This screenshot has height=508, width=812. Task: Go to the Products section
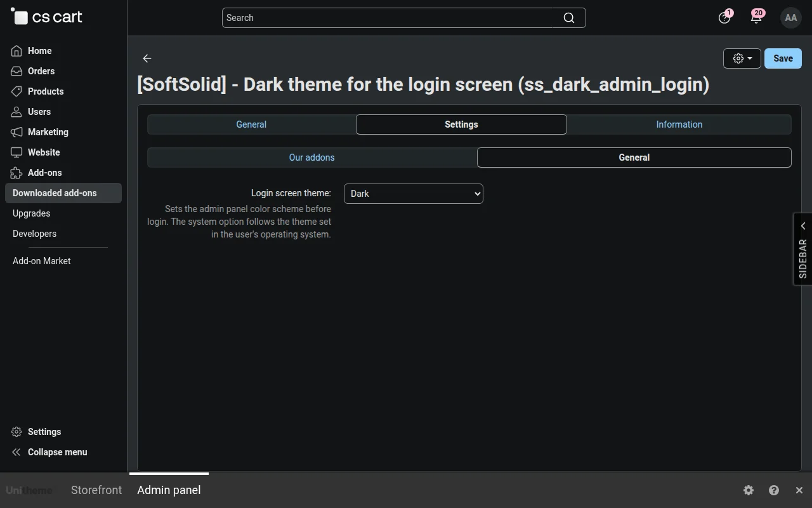(x=45, y=91)
